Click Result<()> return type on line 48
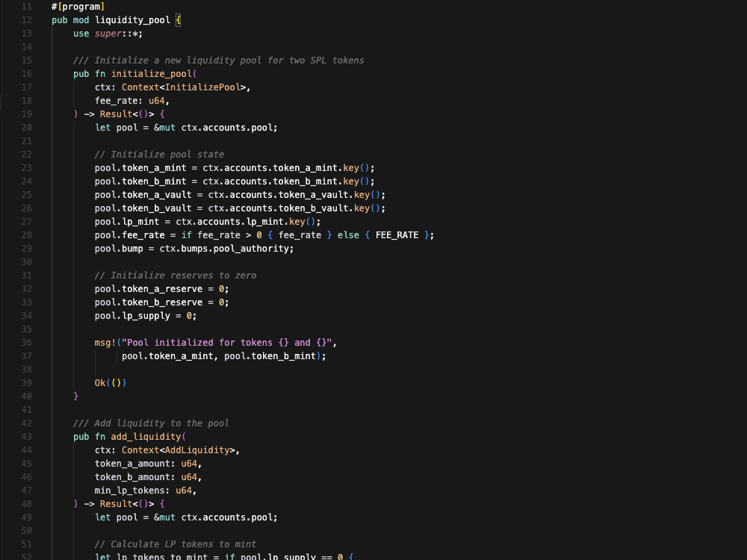This screenshot has width=747, height=560. point(127,504)
